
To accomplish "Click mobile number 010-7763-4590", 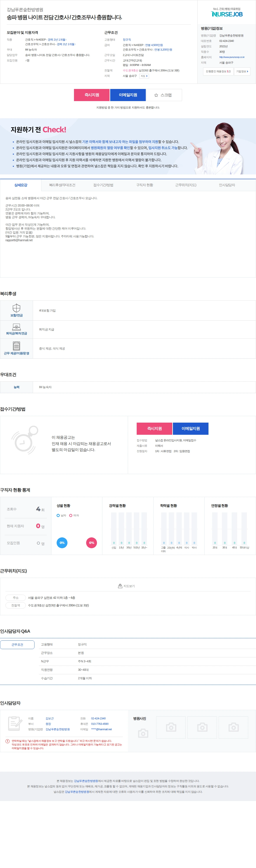I will [x=100, y=724].
